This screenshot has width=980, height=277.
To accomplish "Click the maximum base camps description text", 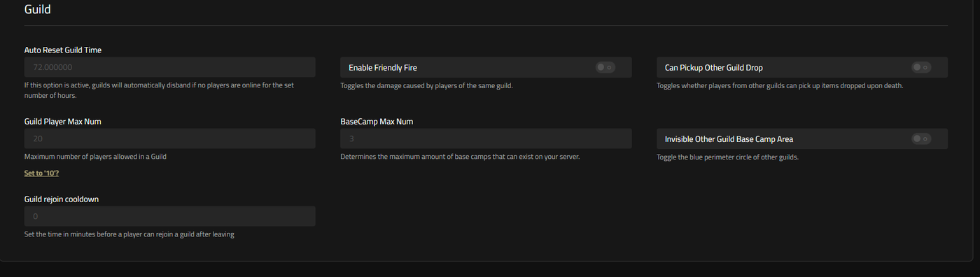I will (460, 157).
